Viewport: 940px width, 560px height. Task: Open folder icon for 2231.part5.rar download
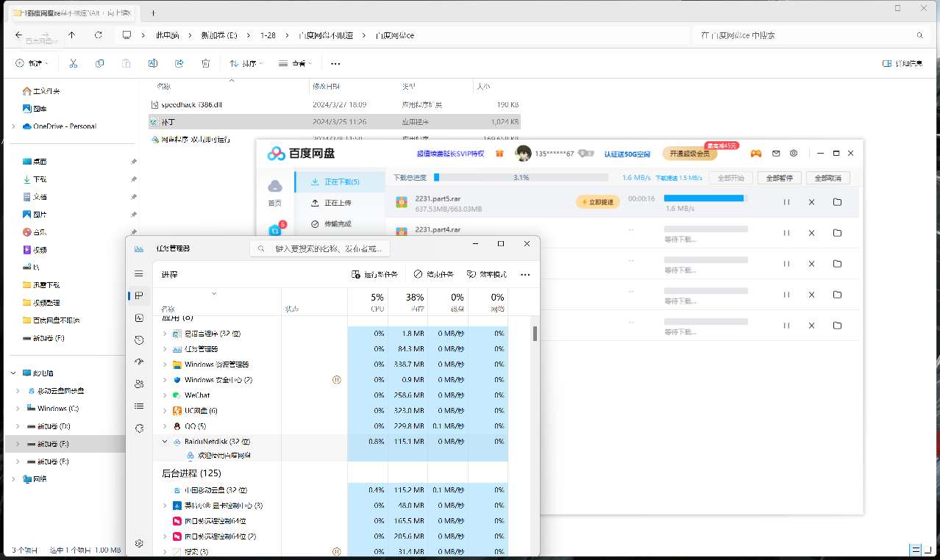[837, 202]
